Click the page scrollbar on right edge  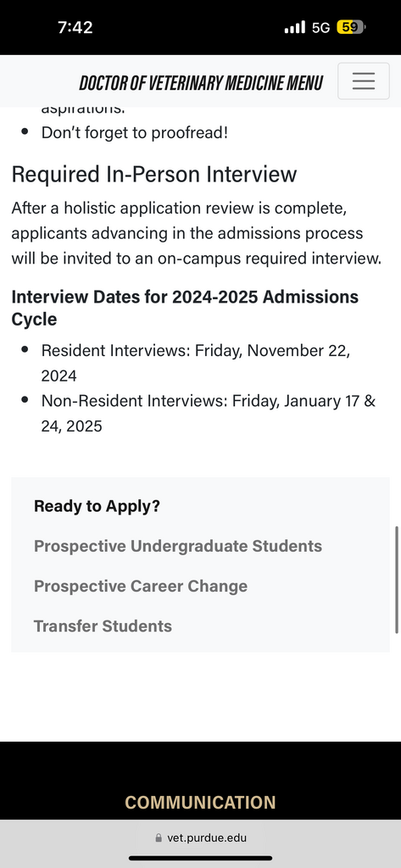[397, 580]
